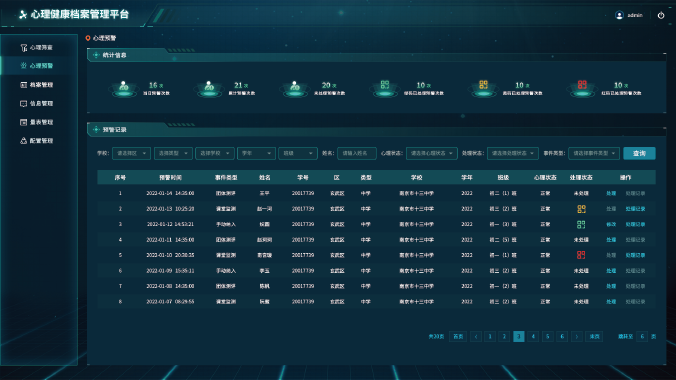This screenshot has height=380, width=676.
Task: Click 处理 link in row 4
Action: 611,240
